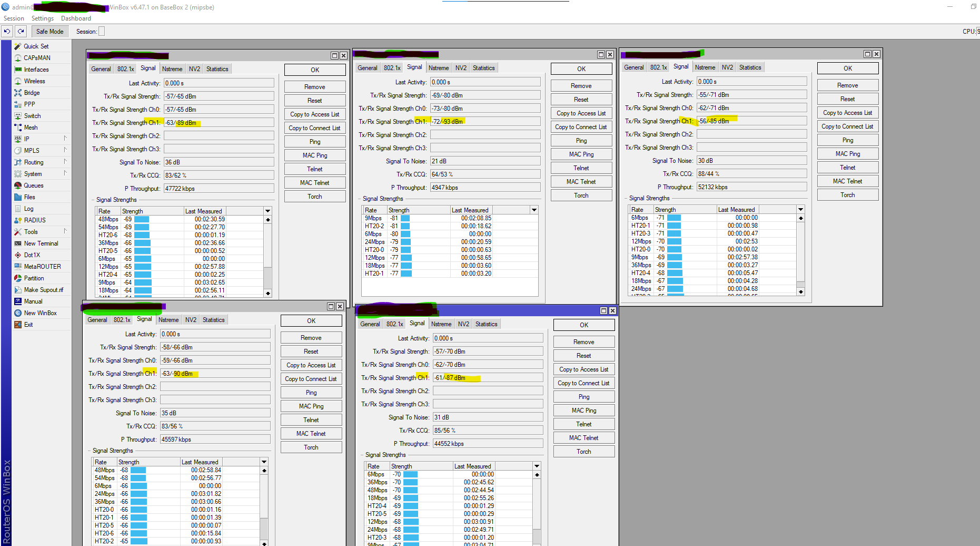This screenshot has width=980, height=546.
Task: Open column dropdown in the 47722 kbps window's table
Action: click(268, 211)
